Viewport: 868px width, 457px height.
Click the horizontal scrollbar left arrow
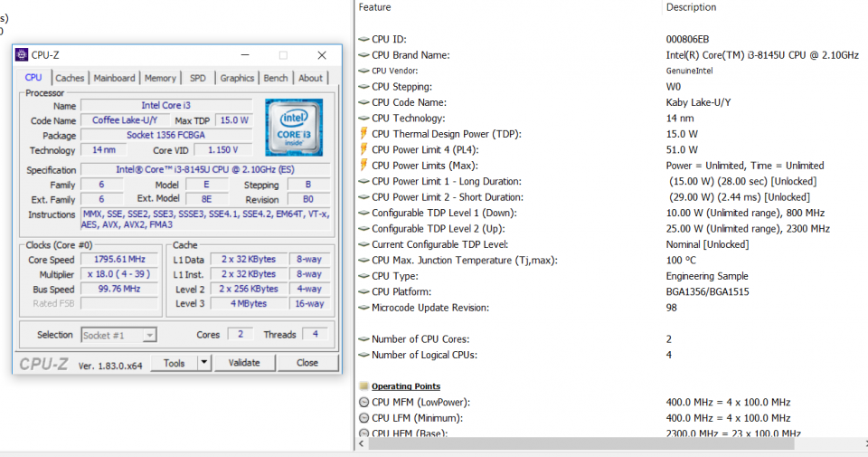click(x=362, y=443)
